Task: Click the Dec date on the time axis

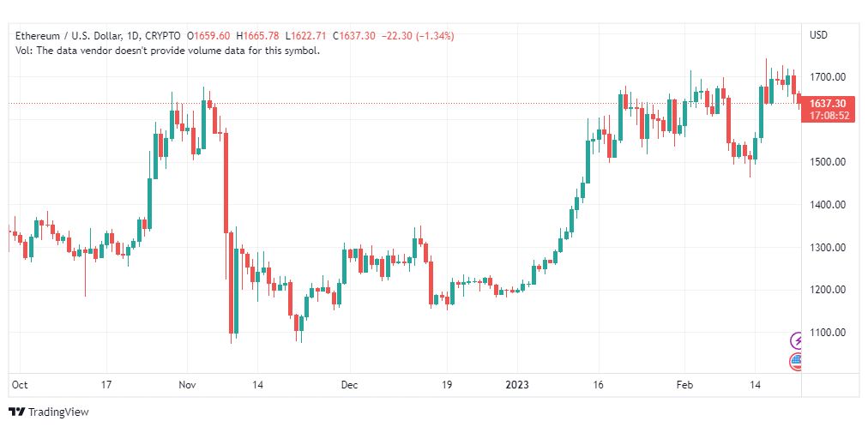Action: coord(348,386)
